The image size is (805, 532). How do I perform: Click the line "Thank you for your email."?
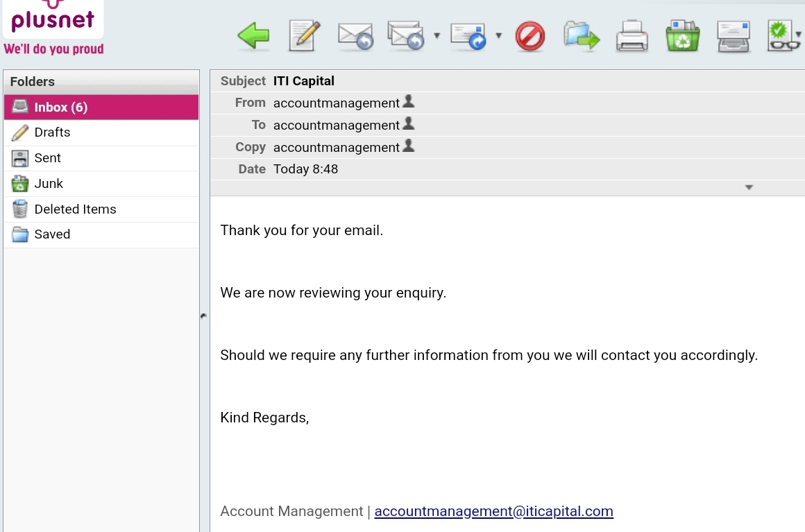pyautogui.click(x=301, y=230)
